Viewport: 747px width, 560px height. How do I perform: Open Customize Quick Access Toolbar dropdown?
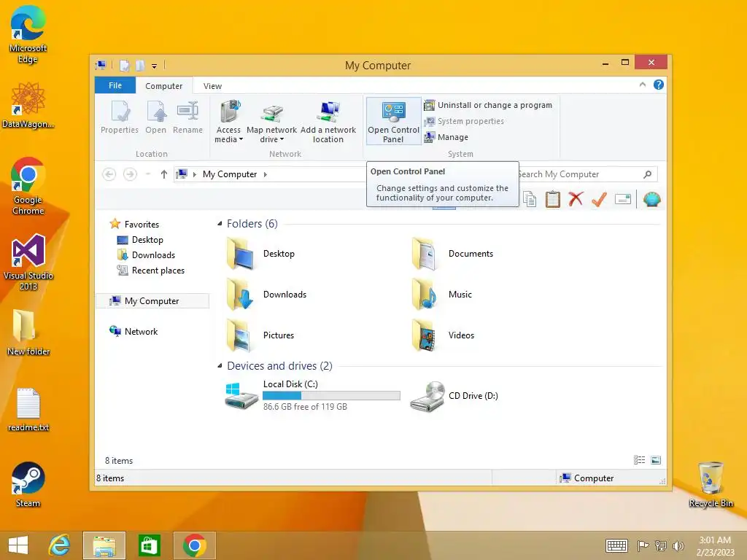point(155,66)
